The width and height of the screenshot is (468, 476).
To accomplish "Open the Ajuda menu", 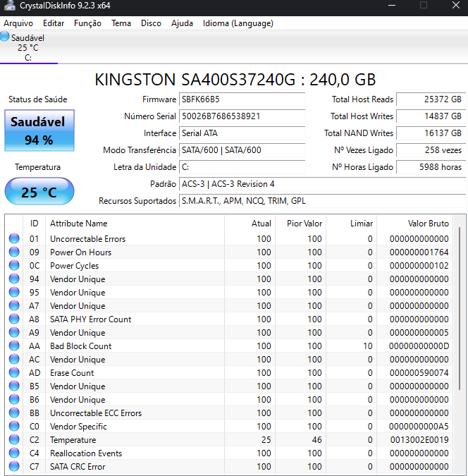I will (x=182, y=23).
